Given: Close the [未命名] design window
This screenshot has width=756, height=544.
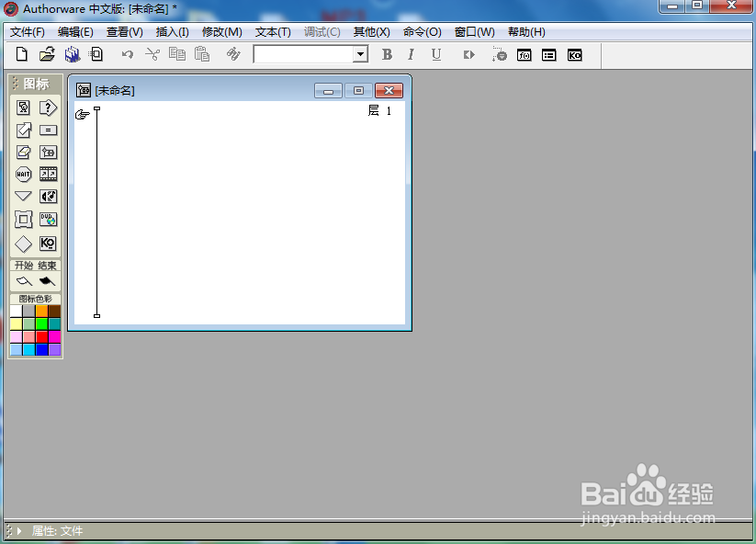Looking at the screenshot, I should point(389,90).
